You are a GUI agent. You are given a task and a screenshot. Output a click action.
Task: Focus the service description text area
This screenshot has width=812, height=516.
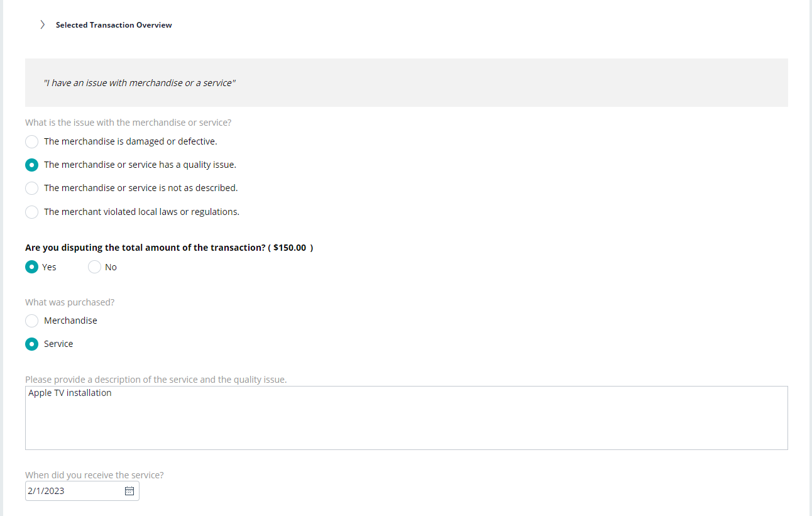tap(407, 418)
